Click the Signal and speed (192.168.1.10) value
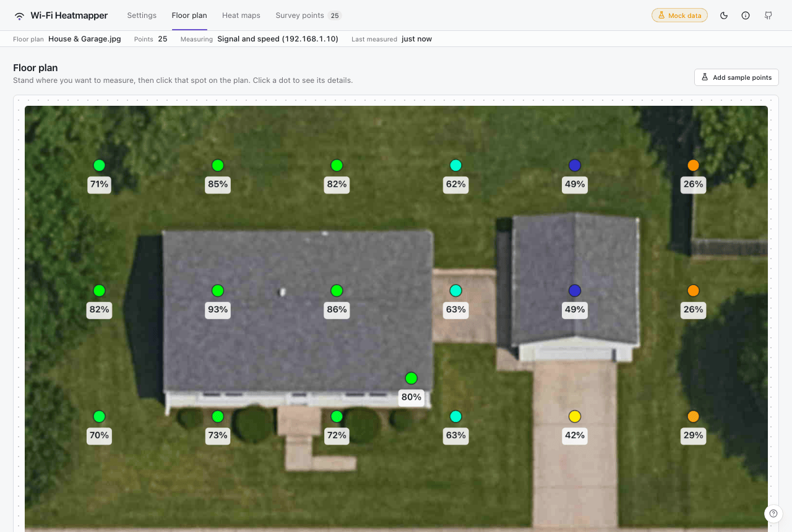This screenshot has height=532, width=792. (278, 39)
